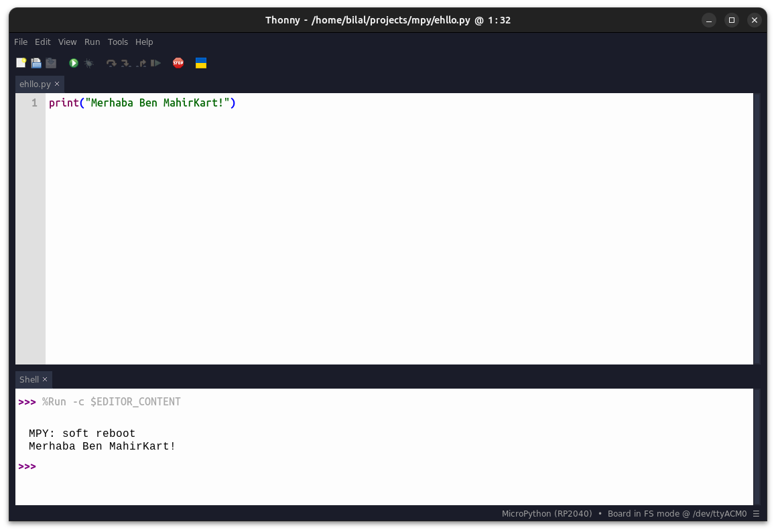776x532 pixels.
Task: Click the shell prompt input line
Action: (x=335, y=466)
